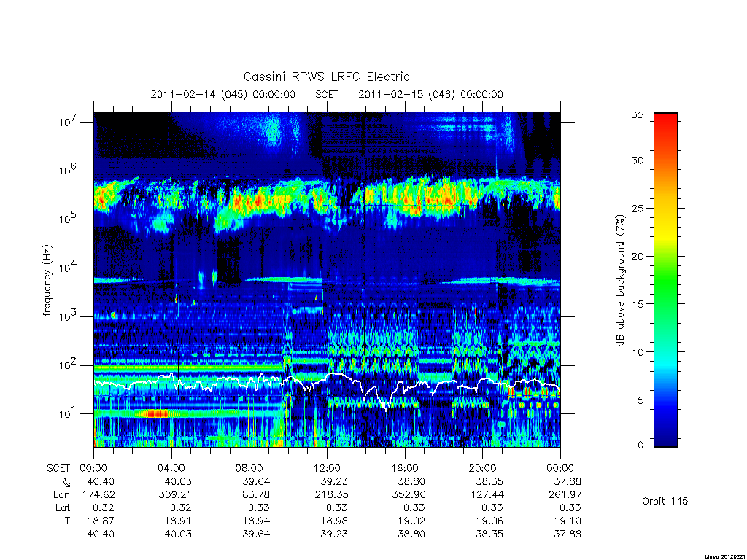Click the 10^2 frequency tick label
The height and width of the screenshot is (560, 747).
[x=69, y=365]
